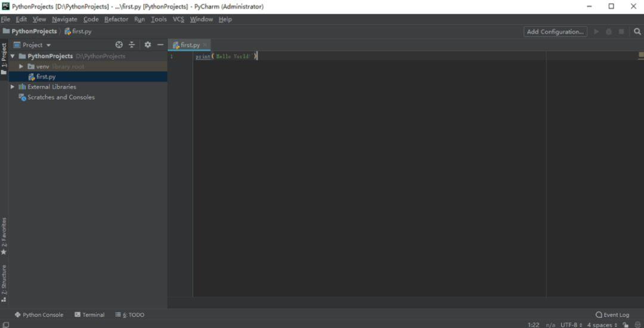Screen dimensions: 644x328
Task: Click the Event Log balloon icon
Action: (599, 315)
